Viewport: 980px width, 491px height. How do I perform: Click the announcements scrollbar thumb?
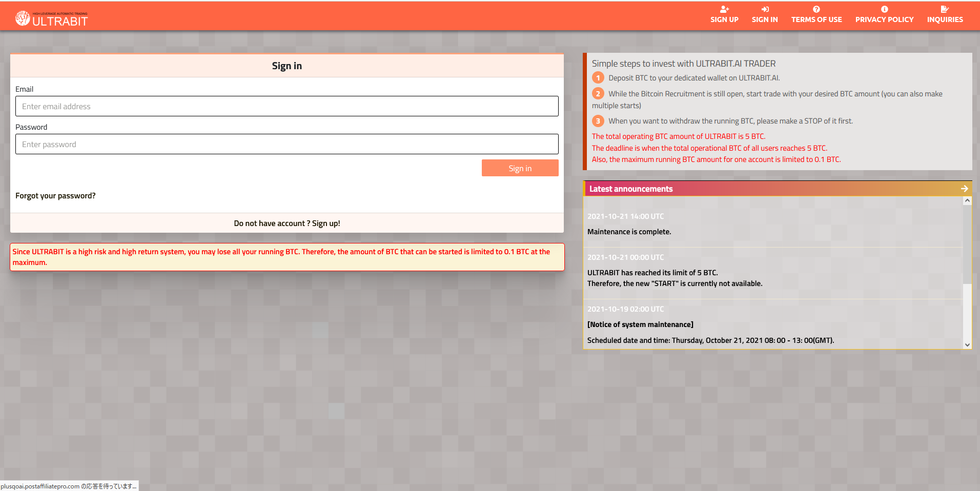pyautogui.click(x=967, y=244)
